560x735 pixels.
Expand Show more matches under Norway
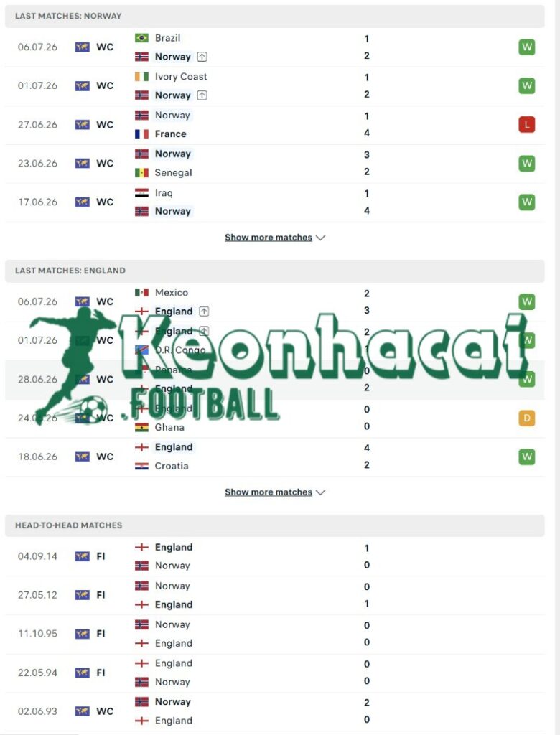click(x=275, y=238)
